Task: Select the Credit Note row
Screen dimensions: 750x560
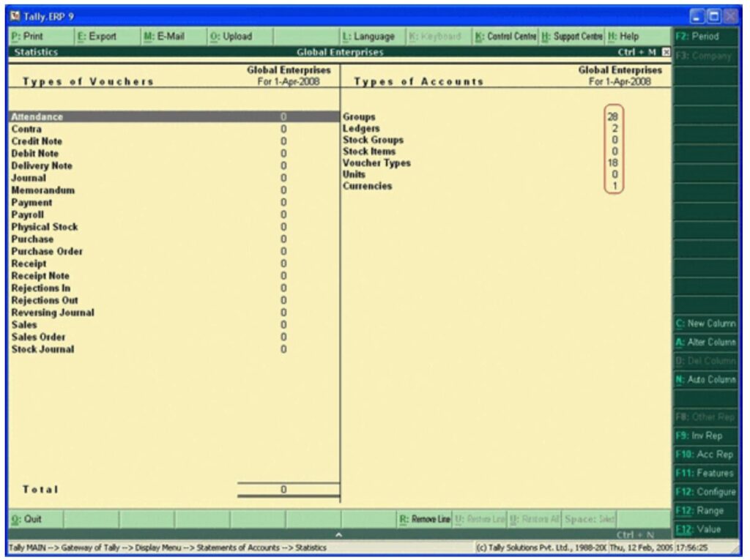Action: click(x=174, y=141)
